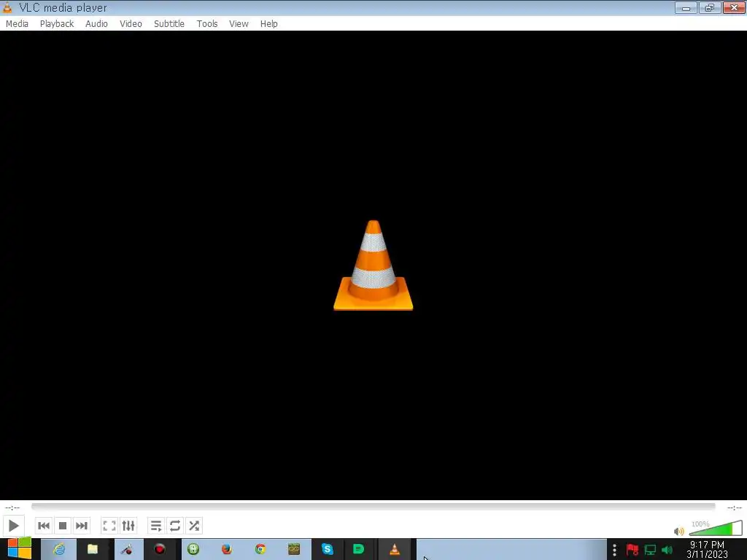Image resolution: width=747 pixels, height=560 pixels.
Task: Open the brown app icon after Chrome
Action: point(294,549)
